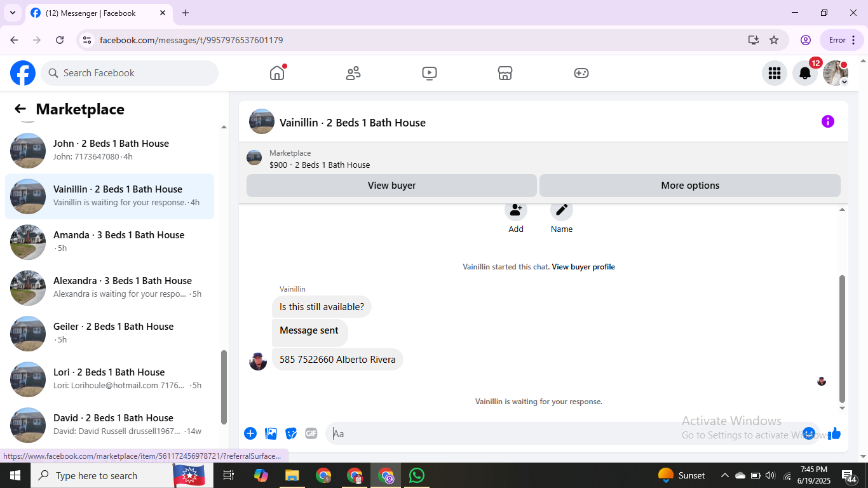Open the Marketplace storefront icon in top nav
868x488 pixels.
coord(505,73)
